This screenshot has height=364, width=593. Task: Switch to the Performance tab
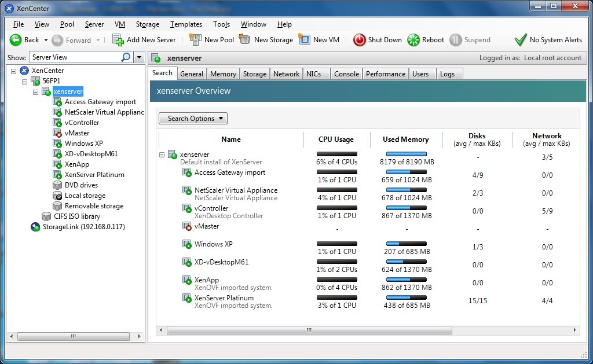[x=386, y=73]
